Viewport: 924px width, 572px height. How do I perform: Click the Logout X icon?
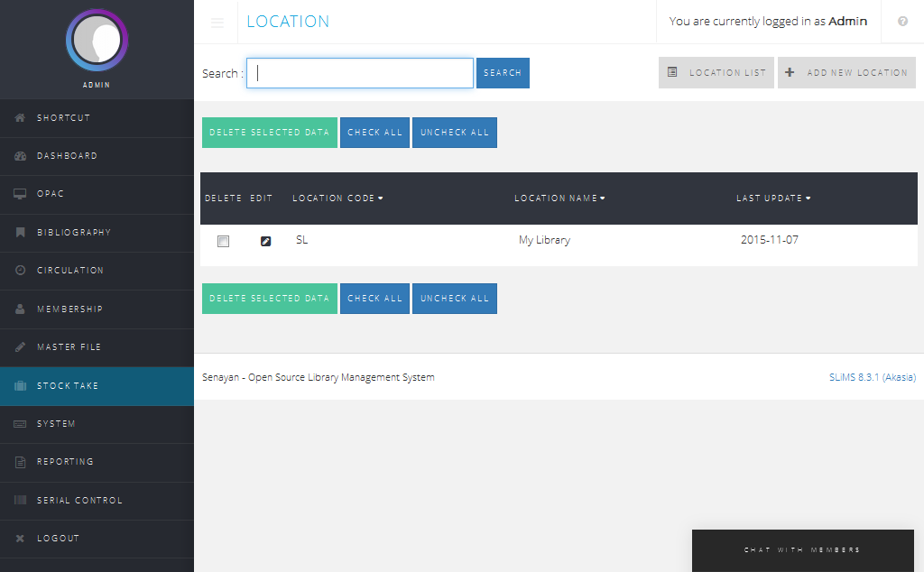tap(20, 539)
